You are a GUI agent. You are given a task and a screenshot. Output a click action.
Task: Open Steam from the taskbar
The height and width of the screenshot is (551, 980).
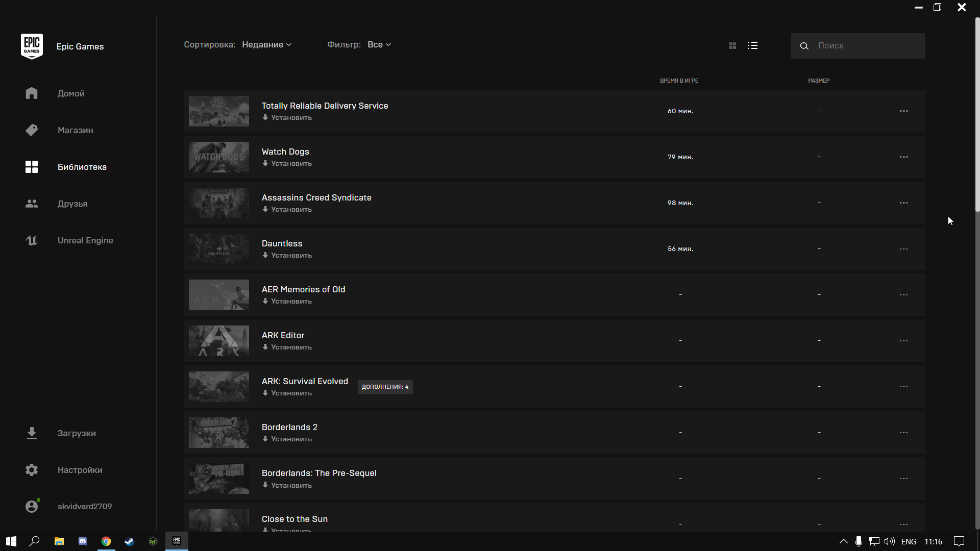[130, 541]
